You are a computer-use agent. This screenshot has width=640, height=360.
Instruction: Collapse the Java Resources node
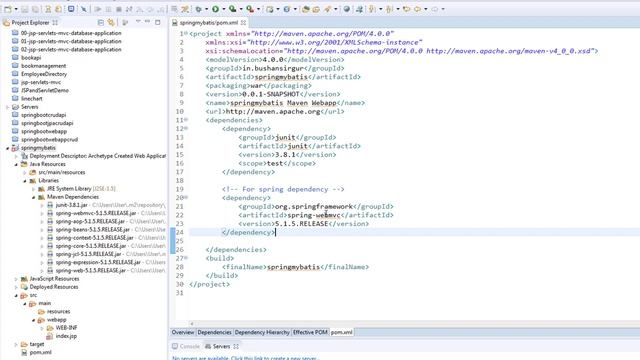pyautogui.click(x=16, y=164)
